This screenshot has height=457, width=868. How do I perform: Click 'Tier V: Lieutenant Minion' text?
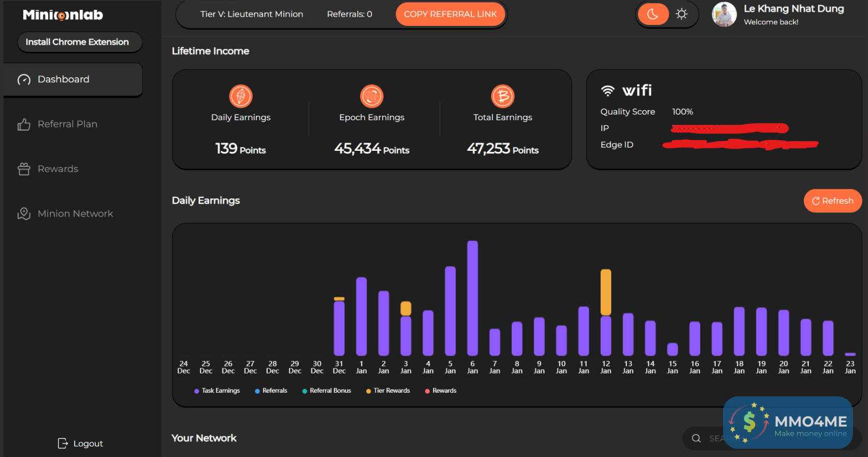252,14
